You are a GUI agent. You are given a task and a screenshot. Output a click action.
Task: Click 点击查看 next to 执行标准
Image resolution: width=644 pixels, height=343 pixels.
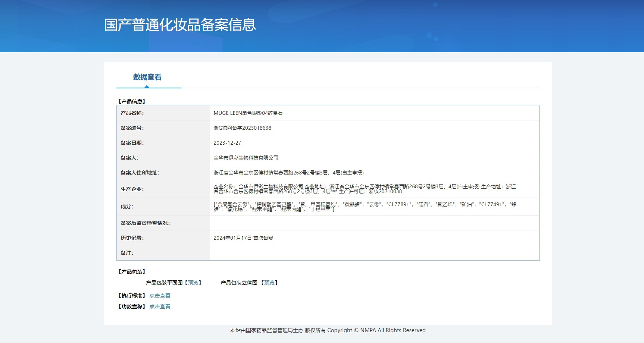coord(160,296)
